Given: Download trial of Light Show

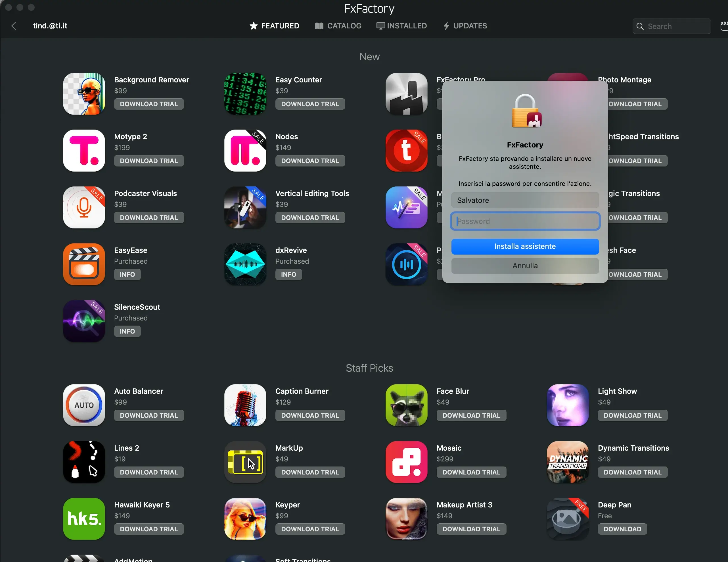Looking at the screenshot, I should tap(633, 416).
